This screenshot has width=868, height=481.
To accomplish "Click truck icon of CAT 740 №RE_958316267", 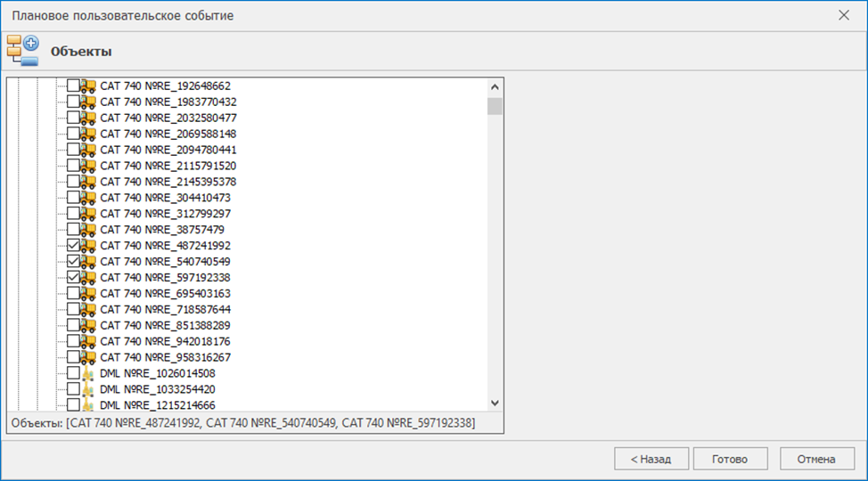I will 88,357.
